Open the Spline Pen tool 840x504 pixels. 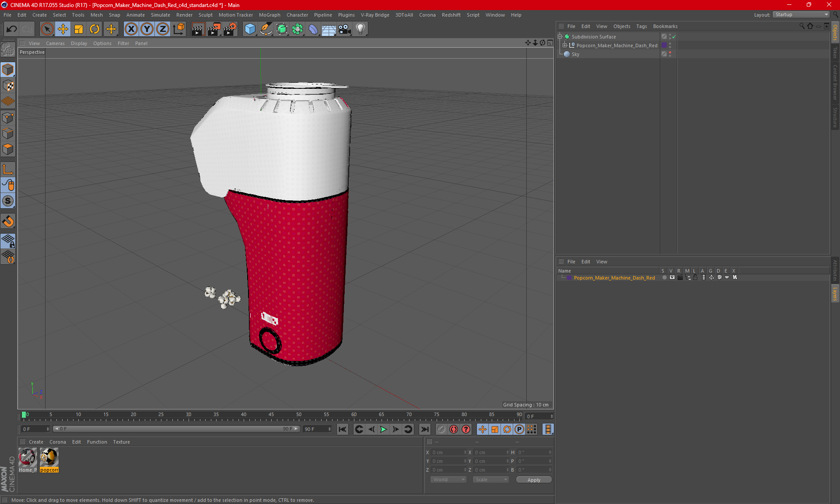pos(266,29)
